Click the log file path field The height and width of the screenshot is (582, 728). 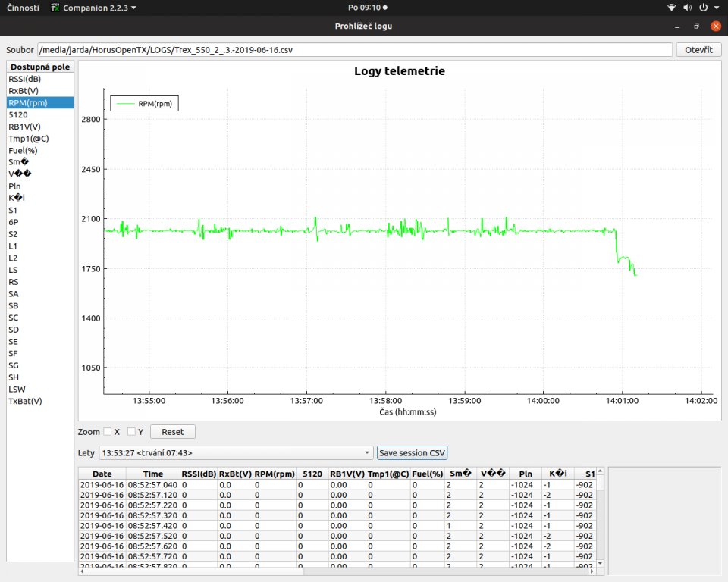355,50
